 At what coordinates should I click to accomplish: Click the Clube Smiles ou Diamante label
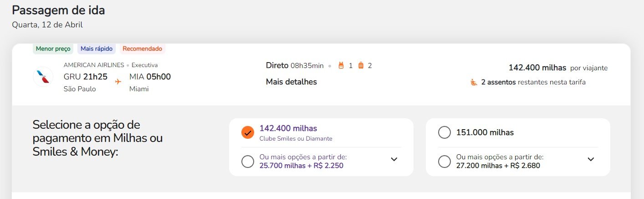[296, 138]
